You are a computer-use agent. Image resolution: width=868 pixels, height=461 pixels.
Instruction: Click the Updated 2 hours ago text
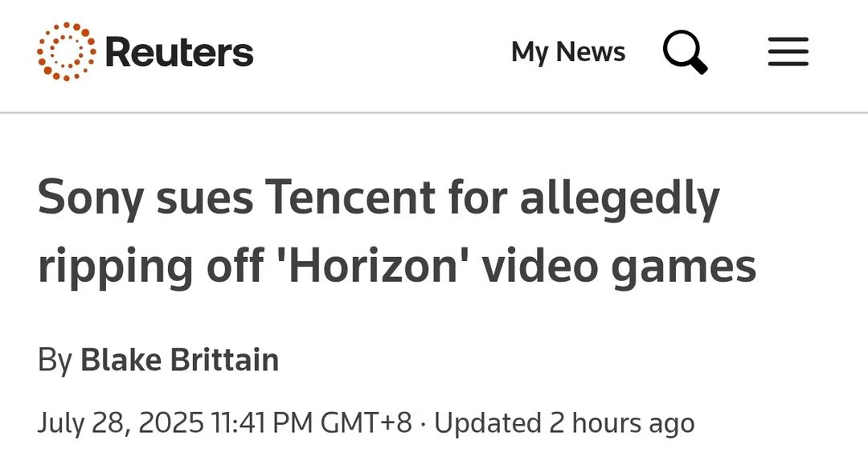click(564, 423)
